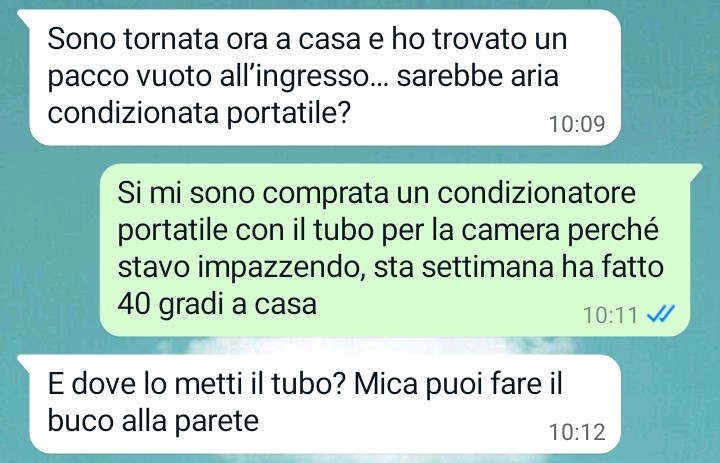
Task: Click the 10:12 timestamp
Action: click(577, 432)
